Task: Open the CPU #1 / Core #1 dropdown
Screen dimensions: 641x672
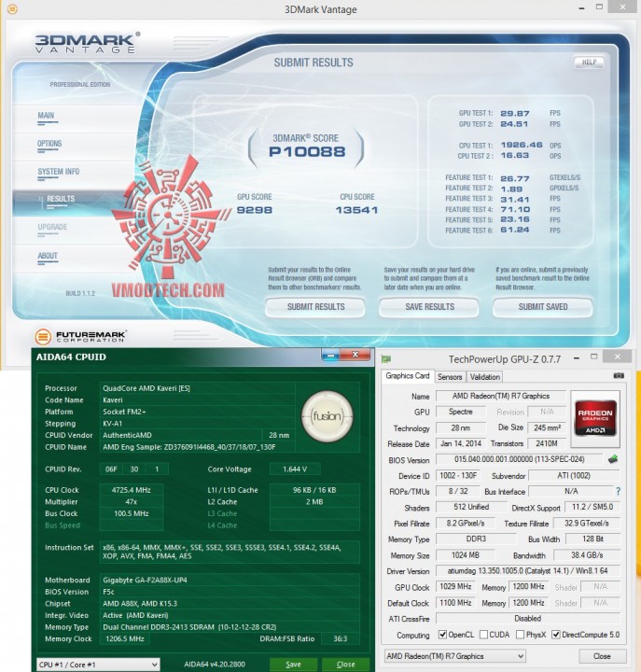Action: tap(98, 665)
